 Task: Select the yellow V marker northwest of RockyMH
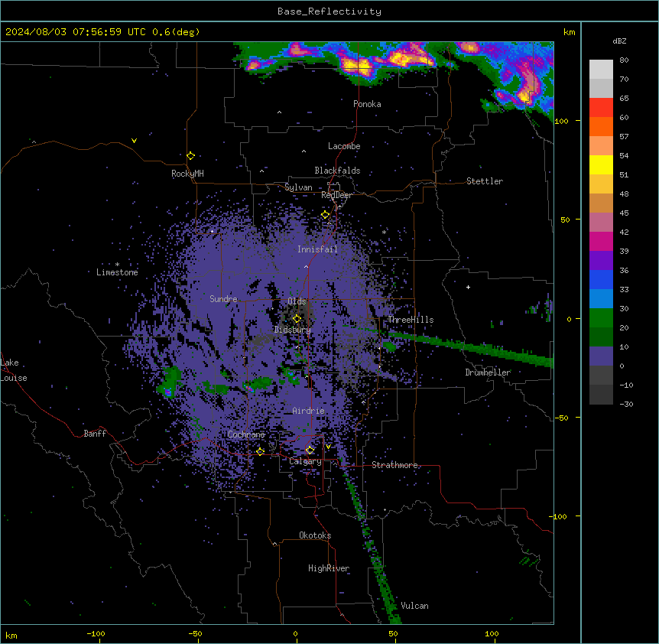click(134, 141)
